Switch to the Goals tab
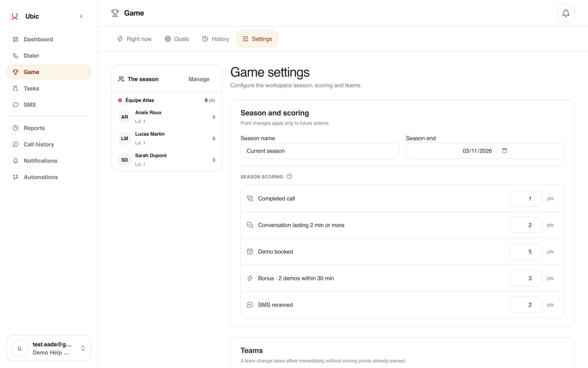The image size is (588, 368). tap(177, 39)
